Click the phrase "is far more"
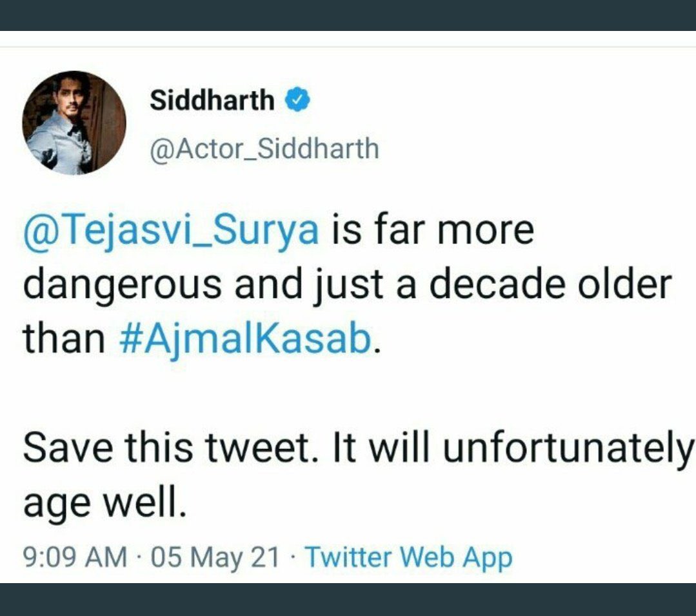Image resolution: width=696 pixels, height=616 pixels. 432,231
